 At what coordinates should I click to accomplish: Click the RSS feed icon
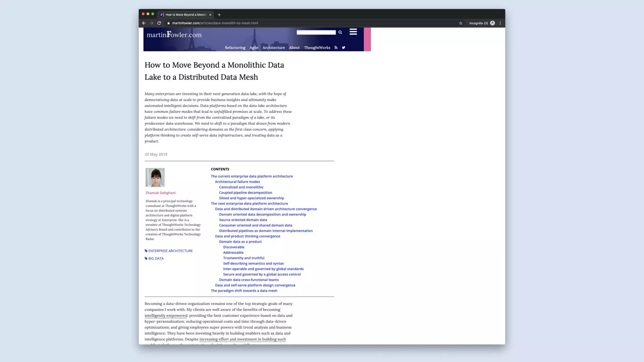(336, 48)
